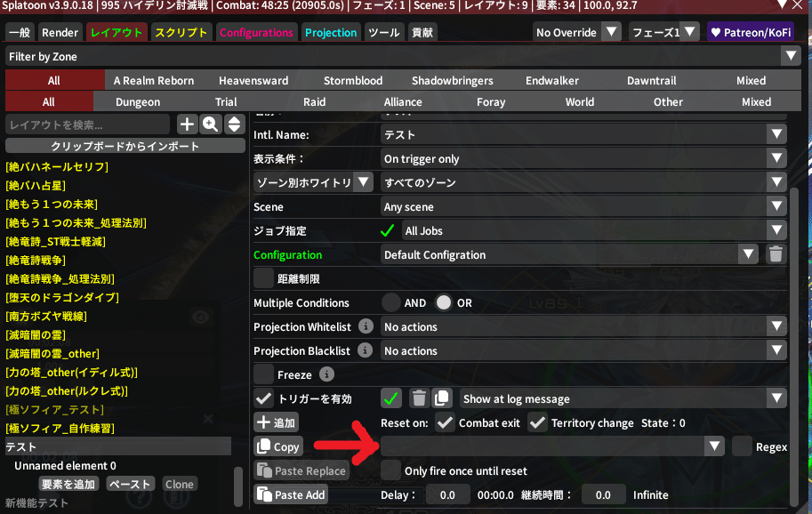This screenshot has height=514, width=812.
Task: Click the copy icon in trigger row
Action: 443,398
